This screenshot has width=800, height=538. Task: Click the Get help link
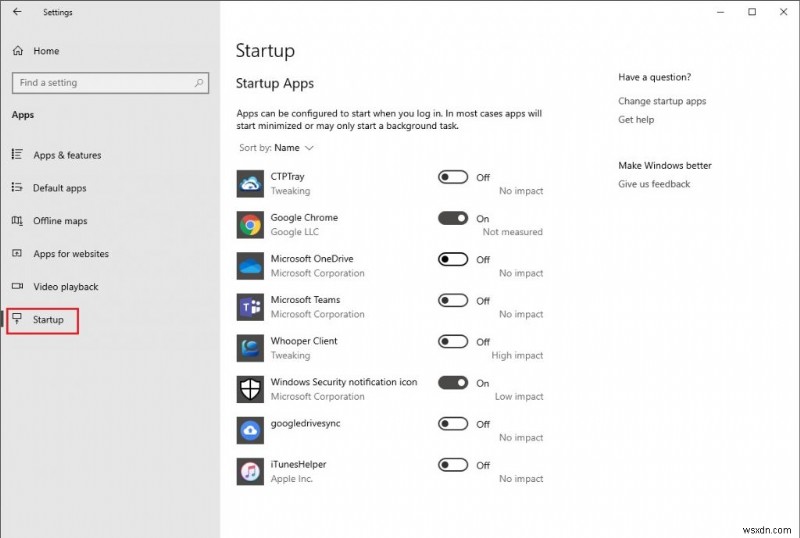tap(636, 119)
